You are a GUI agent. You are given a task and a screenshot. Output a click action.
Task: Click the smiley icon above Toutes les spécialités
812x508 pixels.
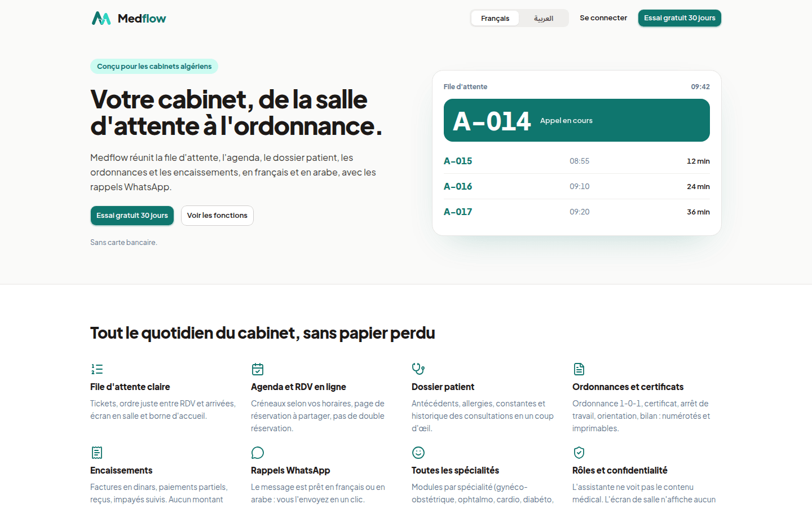pos(418,453)
